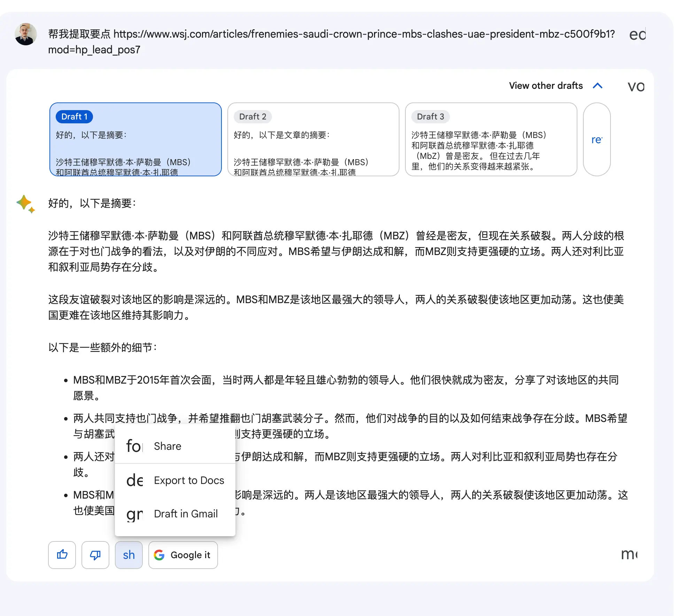This screenshot has width=677, height=616.
Task: Select the Draft 2 card
Action: pyautogui.click(x=313, y=139)
